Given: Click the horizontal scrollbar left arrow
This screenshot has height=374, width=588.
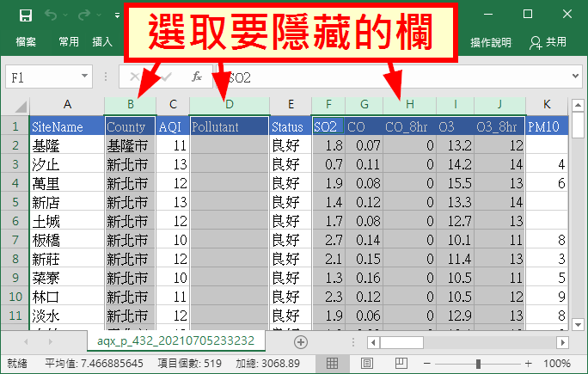Looking at the screenshot, I should (x=373, y=342).
